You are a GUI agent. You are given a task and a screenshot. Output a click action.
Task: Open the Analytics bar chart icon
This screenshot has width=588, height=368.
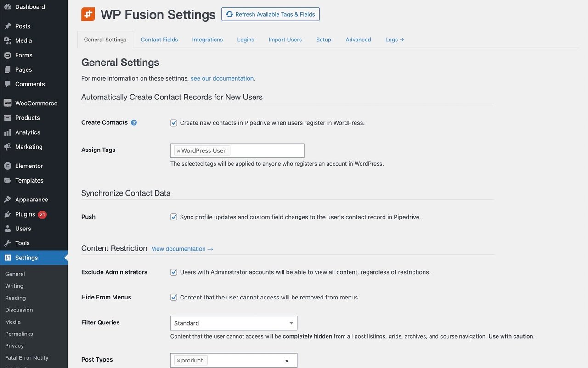(7, 132)
